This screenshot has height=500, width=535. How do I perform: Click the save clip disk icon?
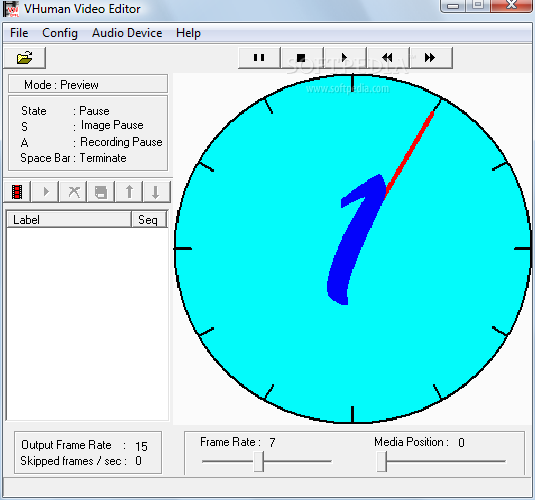101,192
